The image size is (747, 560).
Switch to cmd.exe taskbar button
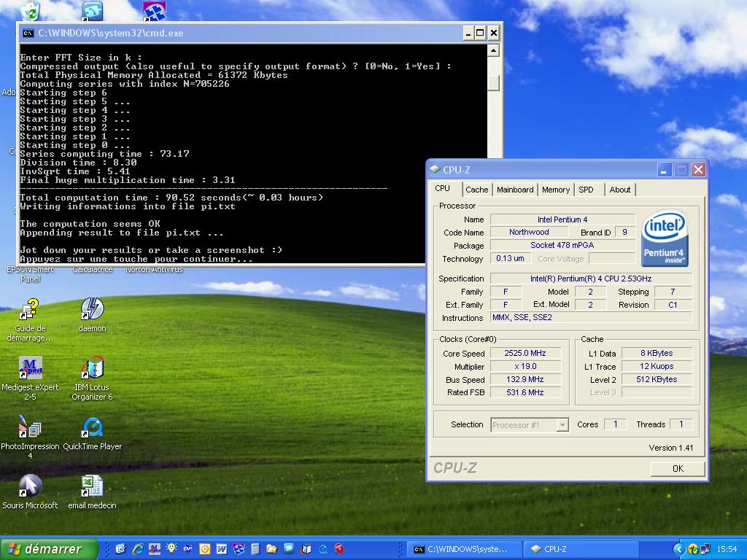pos(463,549)
